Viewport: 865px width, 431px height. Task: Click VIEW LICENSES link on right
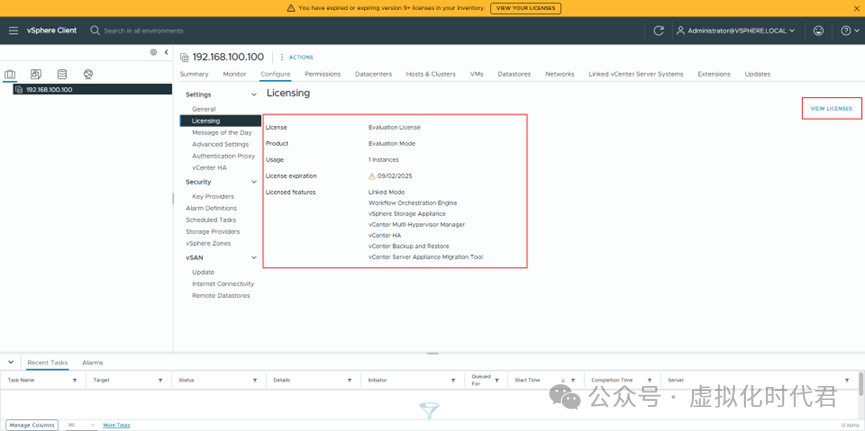pos(831,108)
